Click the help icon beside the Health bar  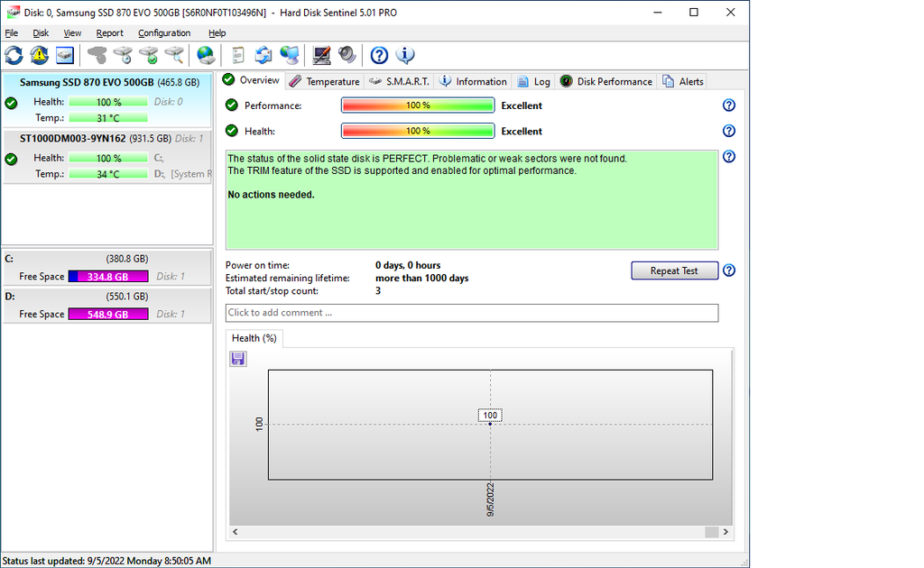coord(729,131)
